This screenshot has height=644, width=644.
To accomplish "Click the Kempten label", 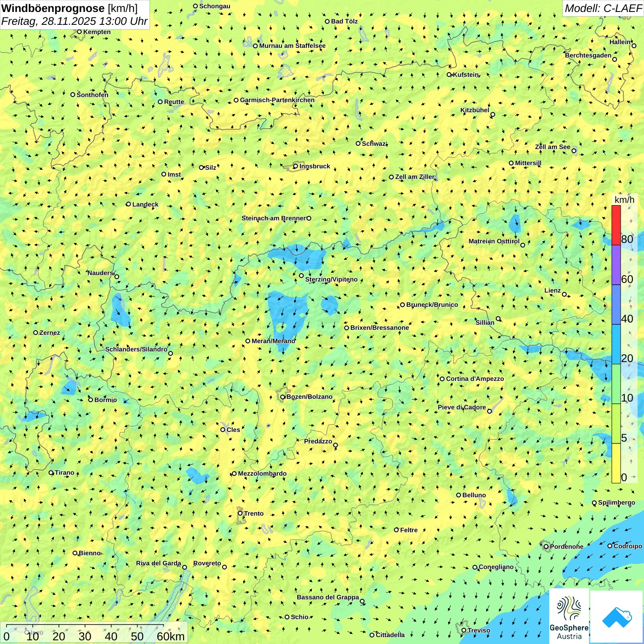I will click(x=97, y=32).
